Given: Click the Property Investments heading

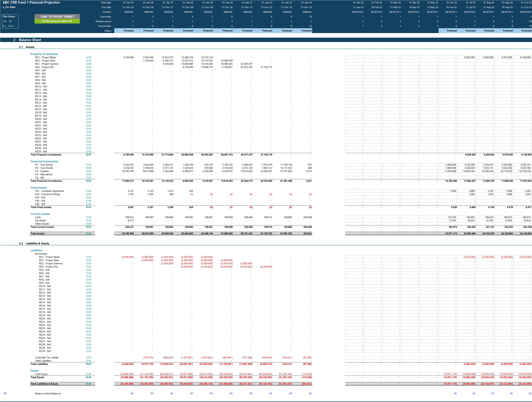Looking at the screenshot, I should pos(44,54).
